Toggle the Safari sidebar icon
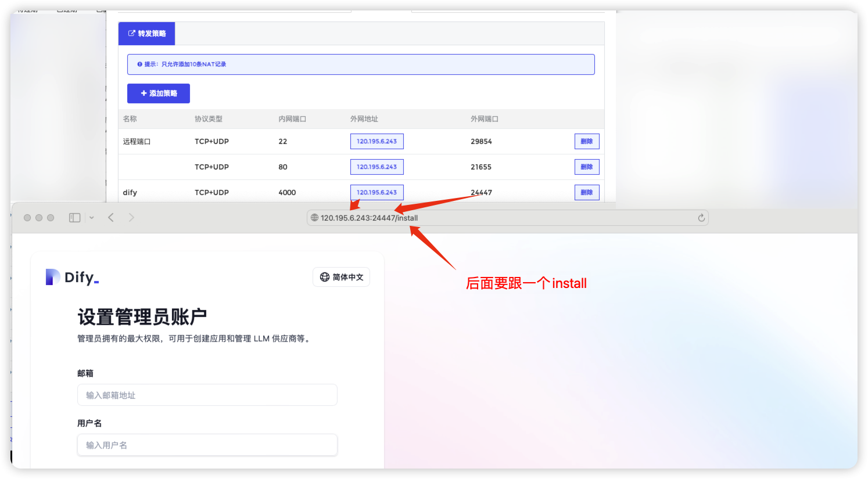This screenshot has height=479, width=868. 74,218
